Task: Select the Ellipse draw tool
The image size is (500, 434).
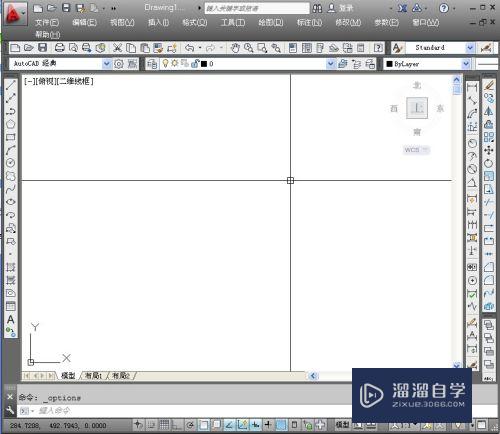Action: pos(11,202)
